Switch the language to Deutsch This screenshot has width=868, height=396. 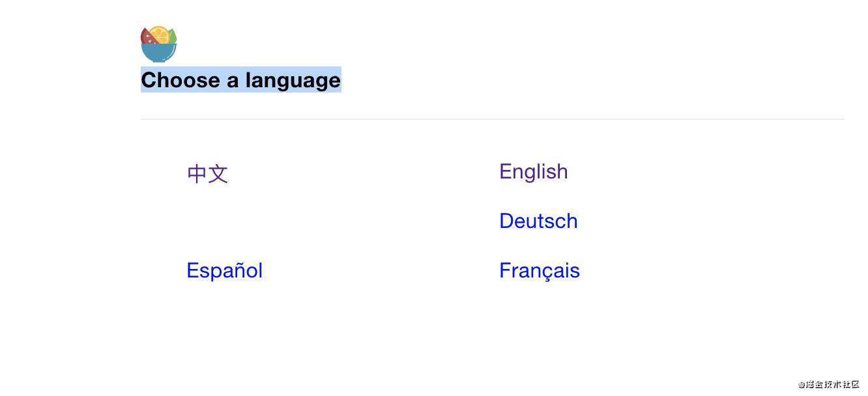point(538,221)
